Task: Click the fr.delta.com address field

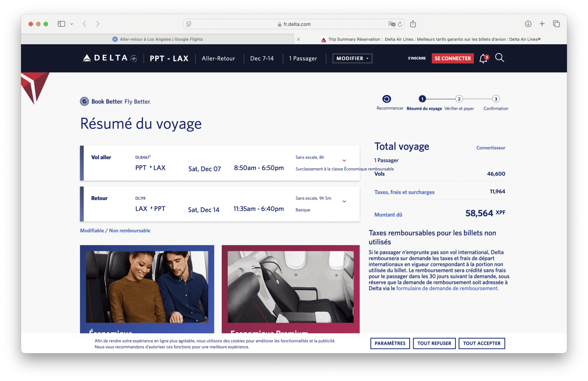Action: (x=294, y=24)
